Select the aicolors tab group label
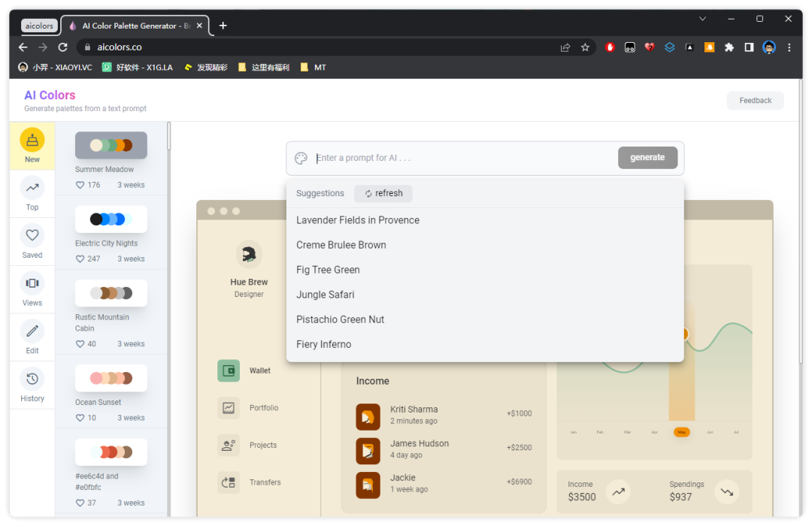 click(39, 26)
